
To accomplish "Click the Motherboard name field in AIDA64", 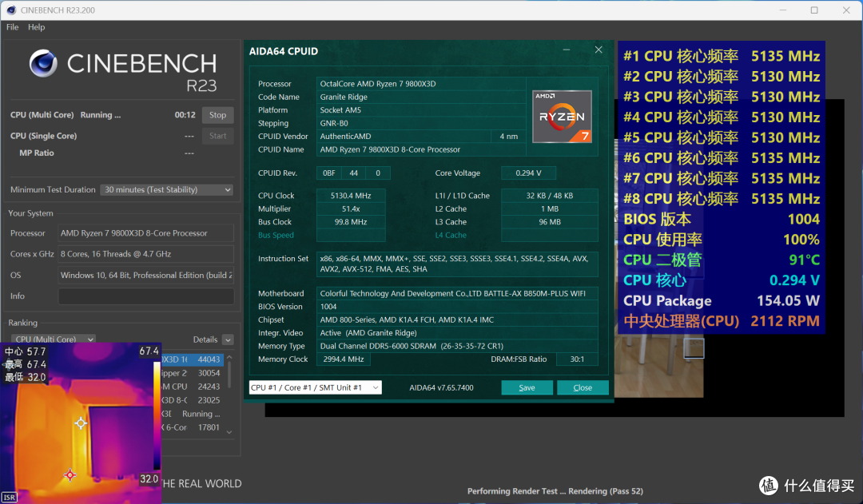I will pos(457,294).
